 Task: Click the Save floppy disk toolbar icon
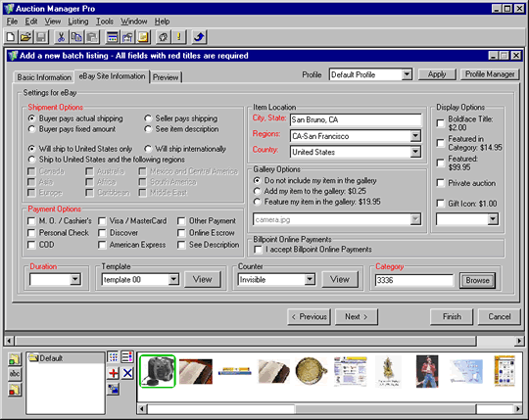click(41, 37)
